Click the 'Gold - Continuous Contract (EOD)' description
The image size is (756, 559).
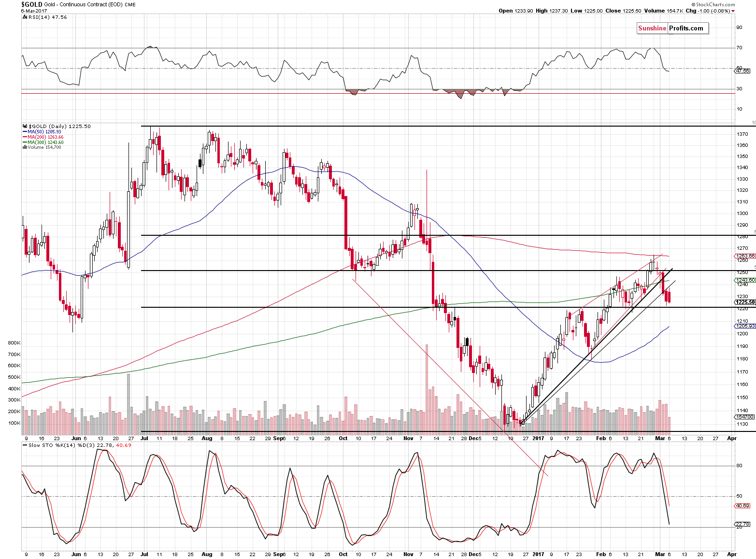pyautogui.click(x=84, y=5)
